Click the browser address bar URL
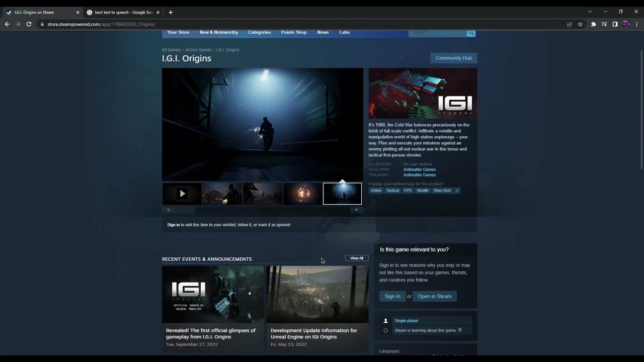644x362 pixels. [x=101, y=24]
